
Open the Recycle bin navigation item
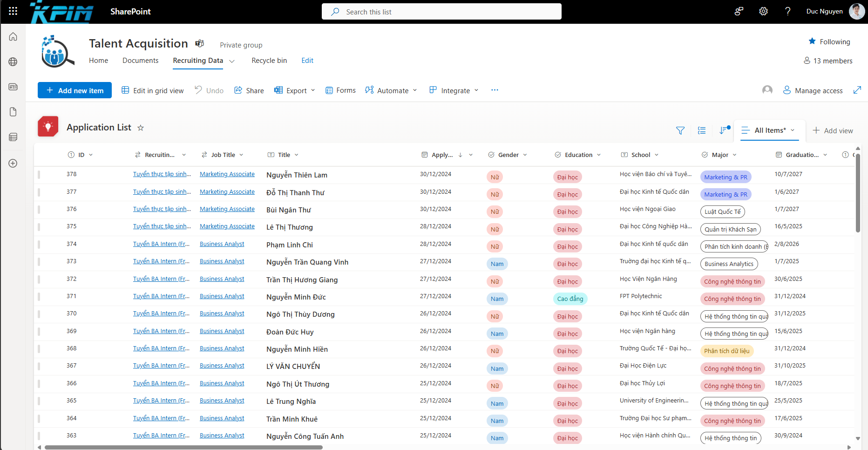[269, 61]
